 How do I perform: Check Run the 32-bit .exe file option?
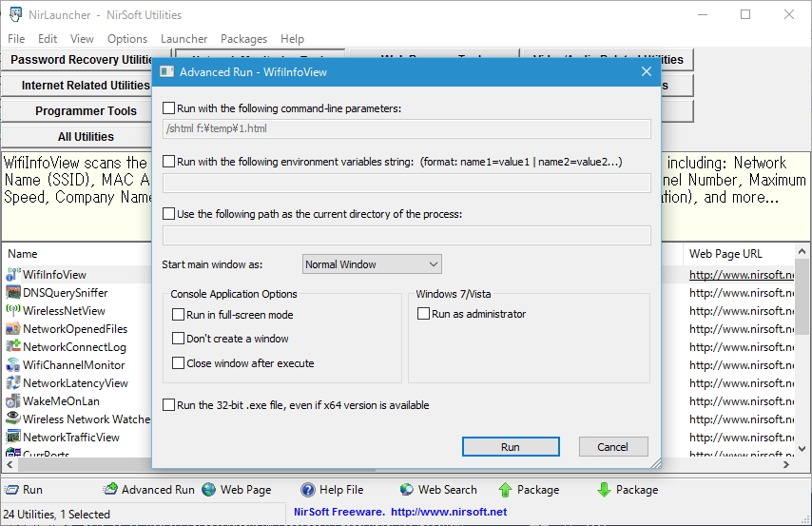pos(168,405)
